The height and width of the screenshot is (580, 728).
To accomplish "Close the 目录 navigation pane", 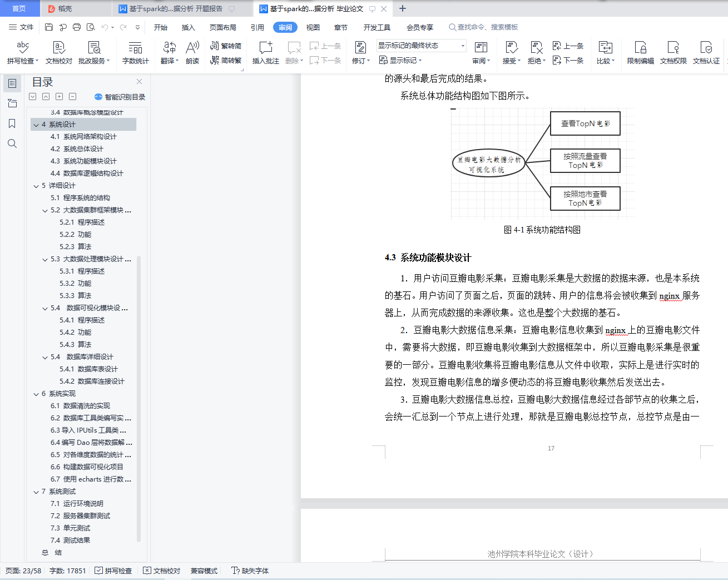I will [x=139, y=81].
